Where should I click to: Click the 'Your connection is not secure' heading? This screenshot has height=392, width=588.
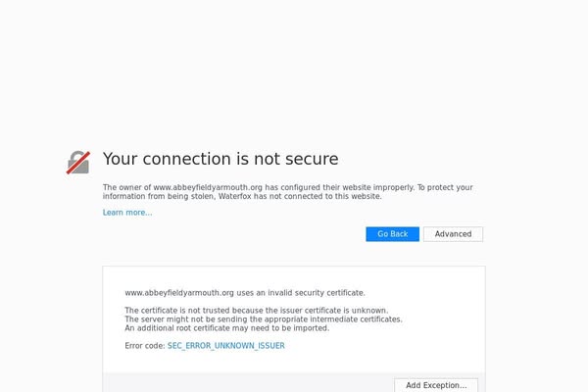click(220, 159)
